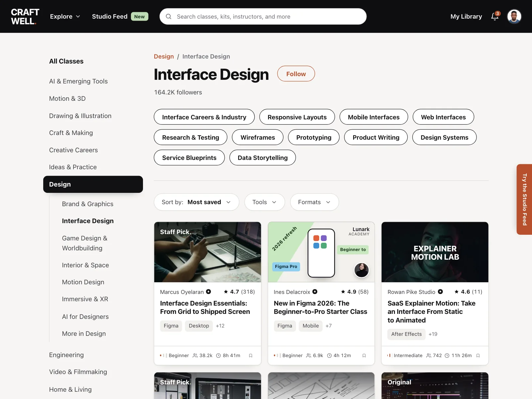
Task: Open the user profile avatar menu
Action: tap(514, 16)
